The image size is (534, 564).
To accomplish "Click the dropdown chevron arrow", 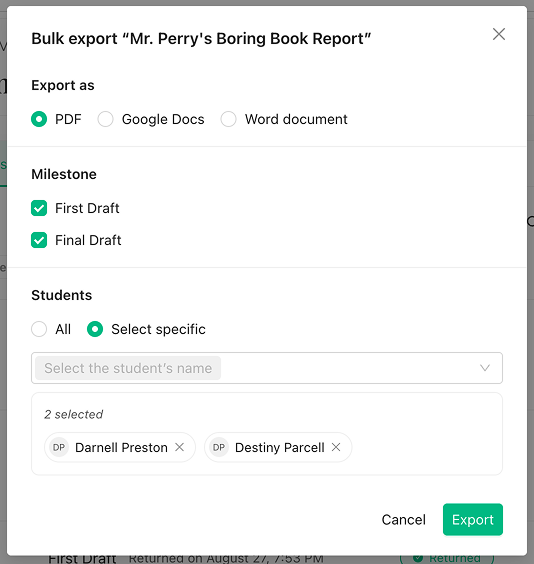I will point(485,368).
